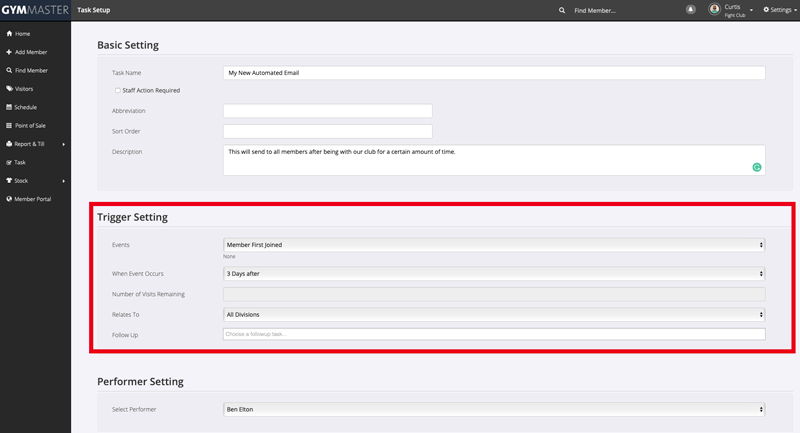Click the search magnifier in top bar
This screenshot has height=433, width=800.
coord(562,10)
